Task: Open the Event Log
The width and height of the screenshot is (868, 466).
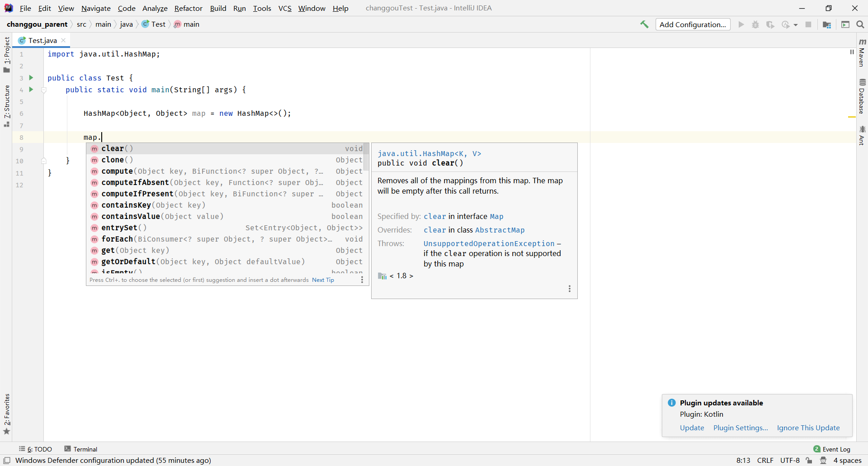Action: tap(832, 449)
